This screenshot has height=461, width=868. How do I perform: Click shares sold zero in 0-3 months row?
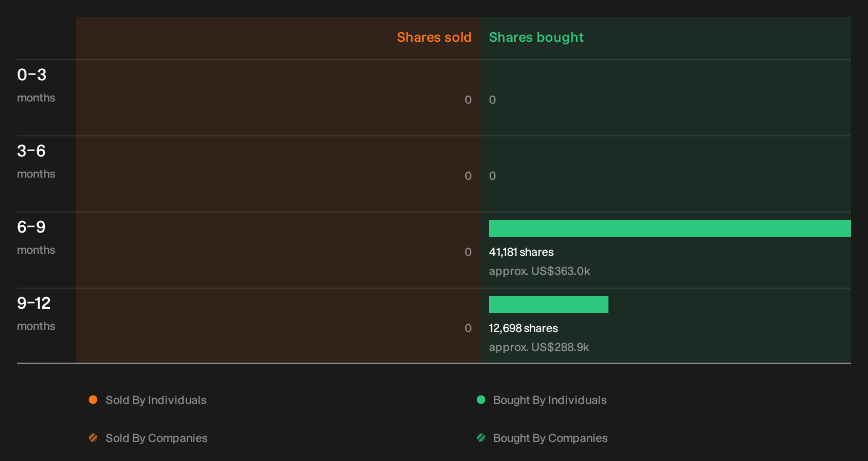point(468,100)
